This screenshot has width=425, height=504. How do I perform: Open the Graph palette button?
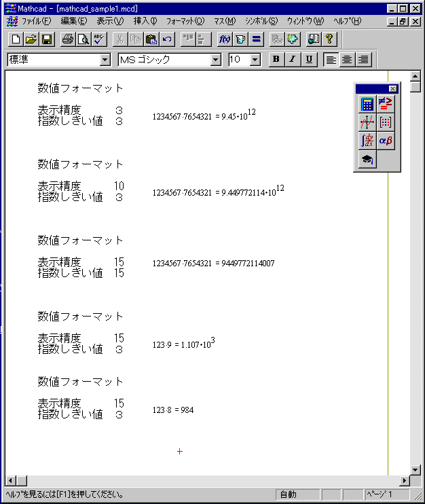coord(367,122)
